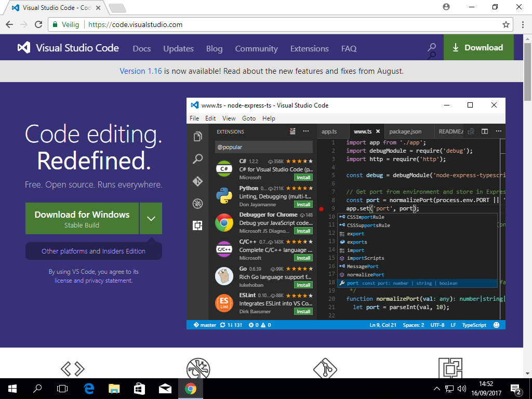
Task: Show hidden system tray icons
Action: coord(436,389)
